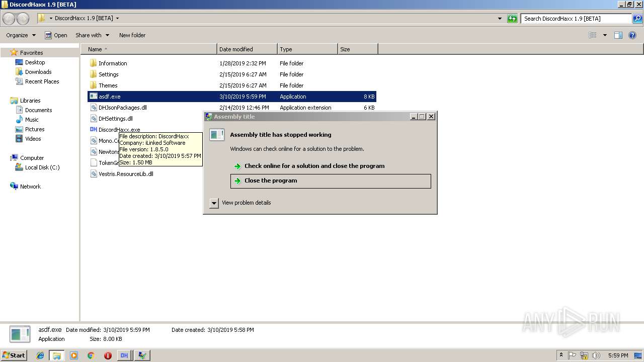Click the network tray icon
The height and width of the screenshot is (362, 644).
(584, 355)
